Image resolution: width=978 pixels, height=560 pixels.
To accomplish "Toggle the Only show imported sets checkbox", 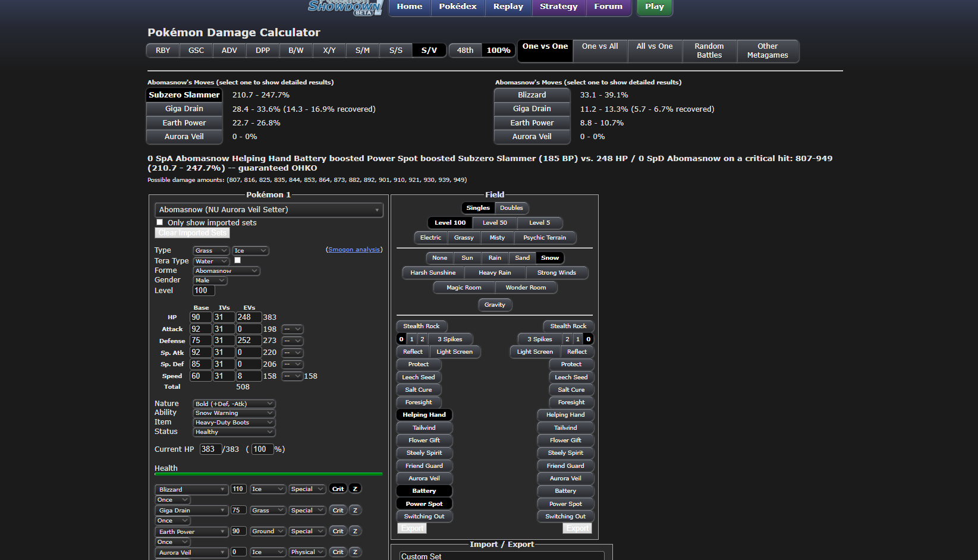I will click(x=159, y=222).
